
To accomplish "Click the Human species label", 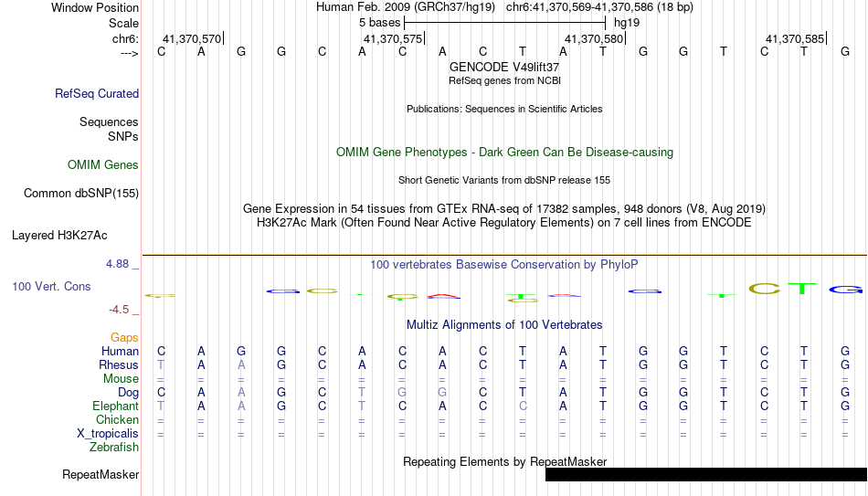I will tap(120, 351).
